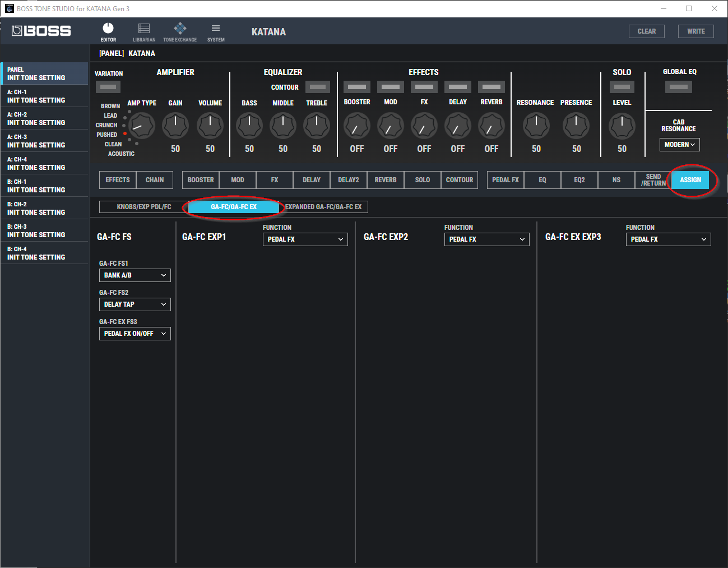This screenshot has height=568, width=728.
Task: Click the Presence knob
Action: coord(576,126)
